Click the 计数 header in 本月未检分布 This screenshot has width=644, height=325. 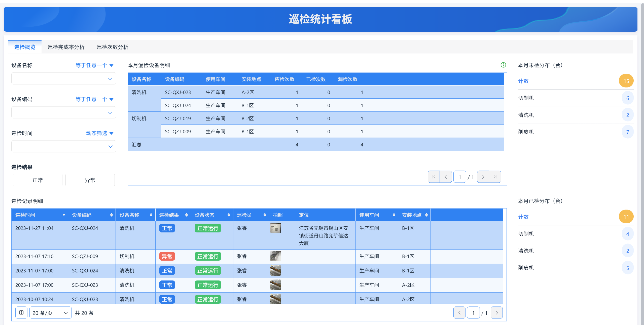523,81
